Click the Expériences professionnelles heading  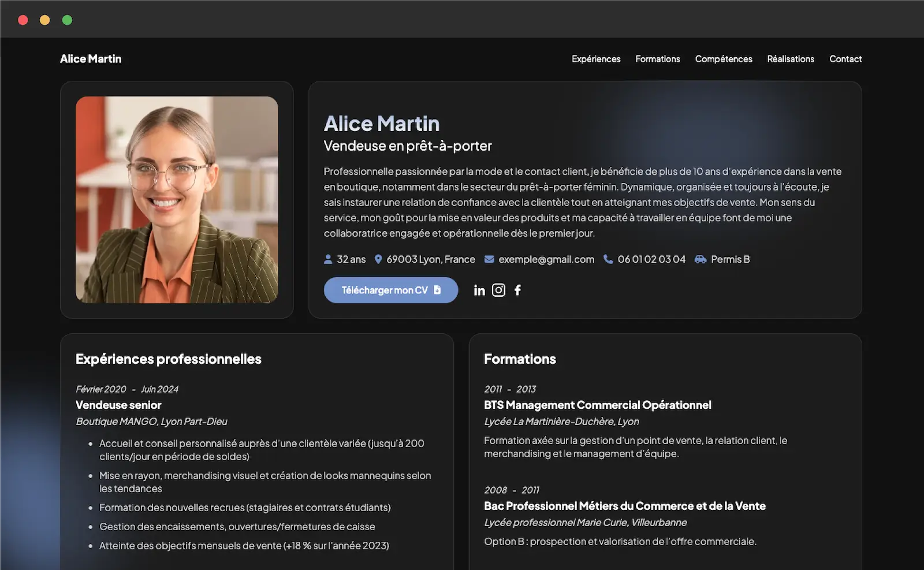click(169, 359)
